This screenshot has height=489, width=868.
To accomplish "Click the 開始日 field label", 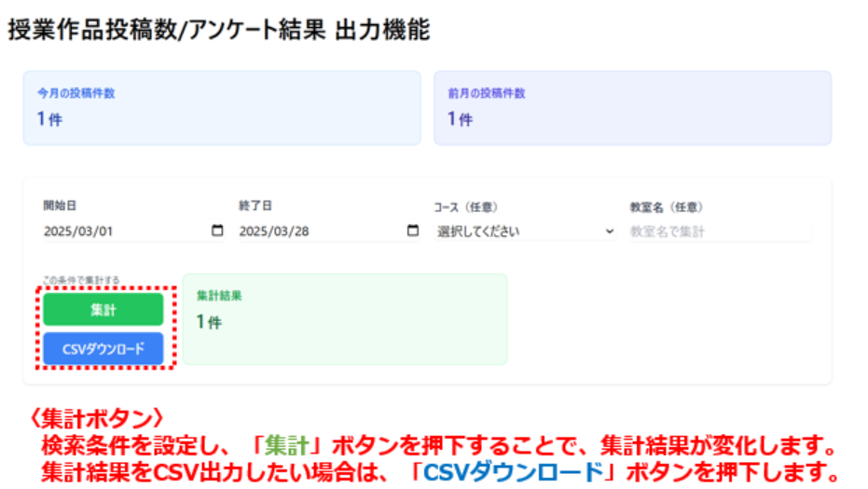I will click(x=58, y=206).
